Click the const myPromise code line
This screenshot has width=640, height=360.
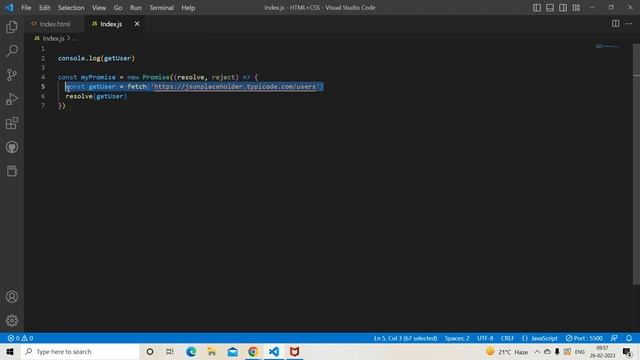click(x=158, y=77)
